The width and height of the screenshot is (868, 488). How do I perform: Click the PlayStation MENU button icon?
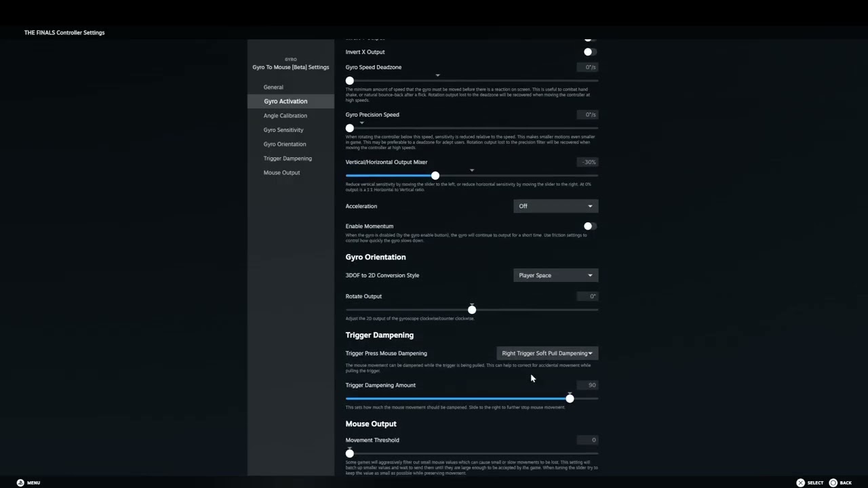coord(20,483)
